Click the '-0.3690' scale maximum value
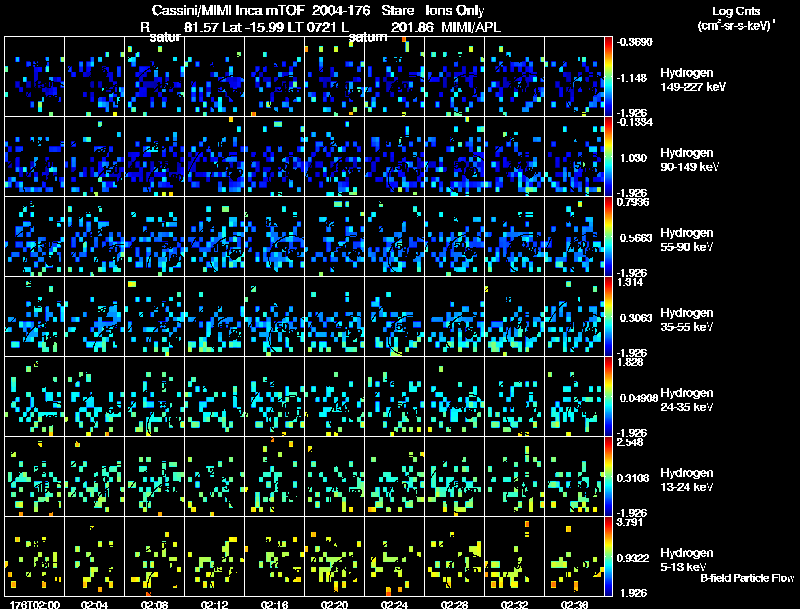 (634, 42)
